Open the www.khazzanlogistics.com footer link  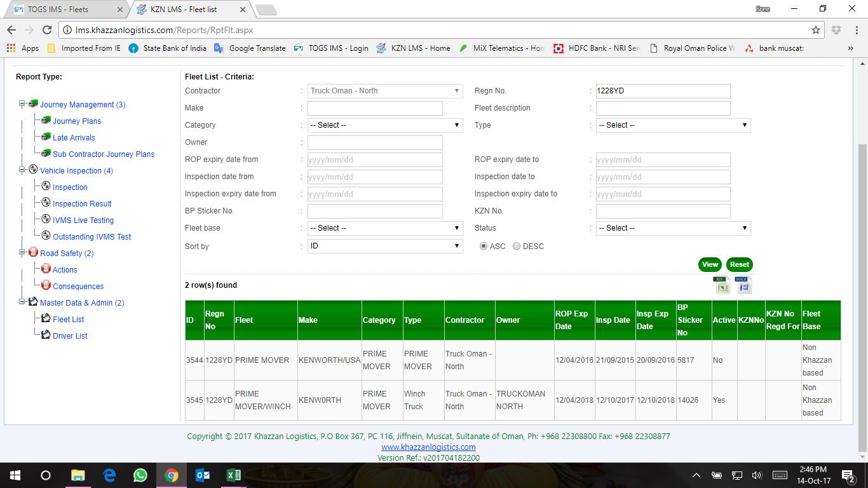pos(428,447)
